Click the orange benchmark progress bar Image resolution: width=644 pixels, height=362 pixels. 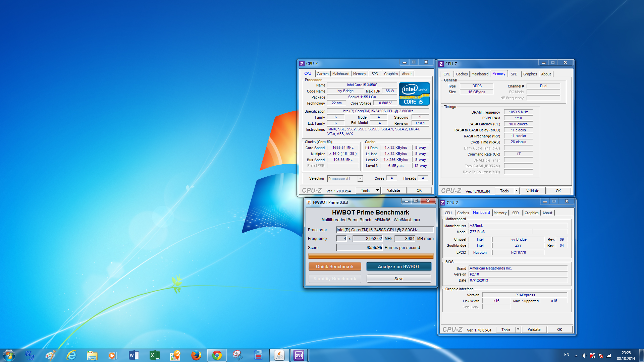pyautogui.click(x=371, y=256)
